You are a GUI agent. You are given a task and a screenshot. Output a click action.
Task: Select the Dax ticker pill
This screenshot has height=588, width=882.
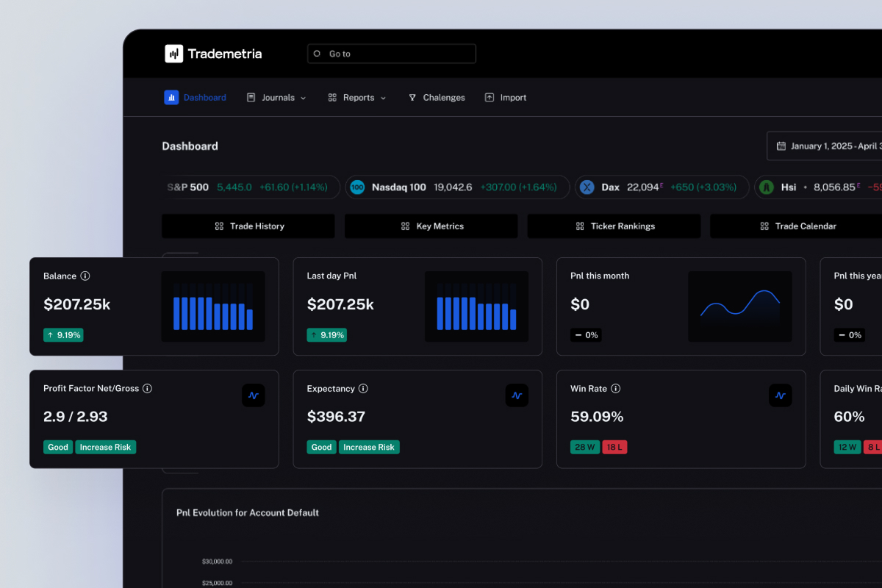tap(661, 187)
